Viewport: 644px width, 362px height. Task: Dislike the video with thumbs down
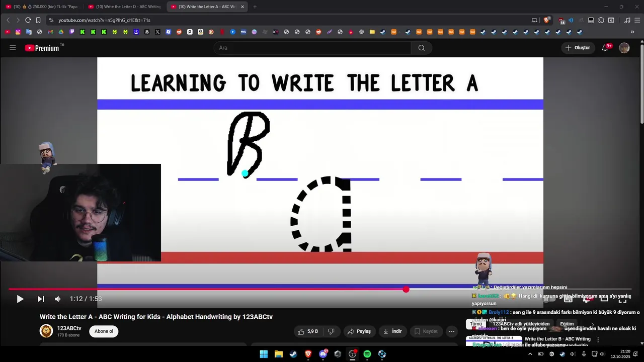point(331,331)
